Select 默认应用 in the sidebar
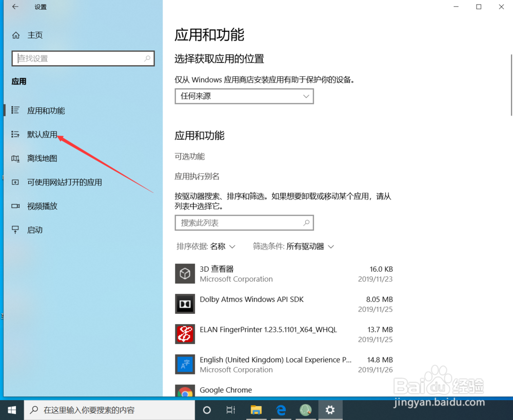Screen dimensions: 513x420 43,134
